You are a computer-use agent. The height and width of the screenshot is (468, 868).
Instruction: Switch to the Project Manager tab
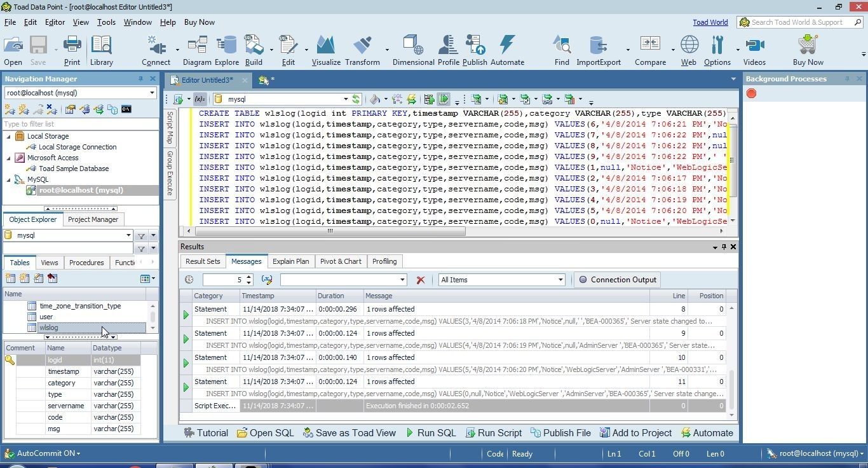click(x=93, y=219)
